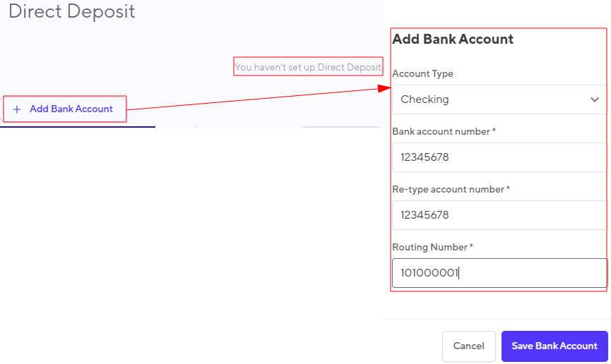Click the Bank account number label
This screenshot has width=611, height=364.
(x=441, y=132)
